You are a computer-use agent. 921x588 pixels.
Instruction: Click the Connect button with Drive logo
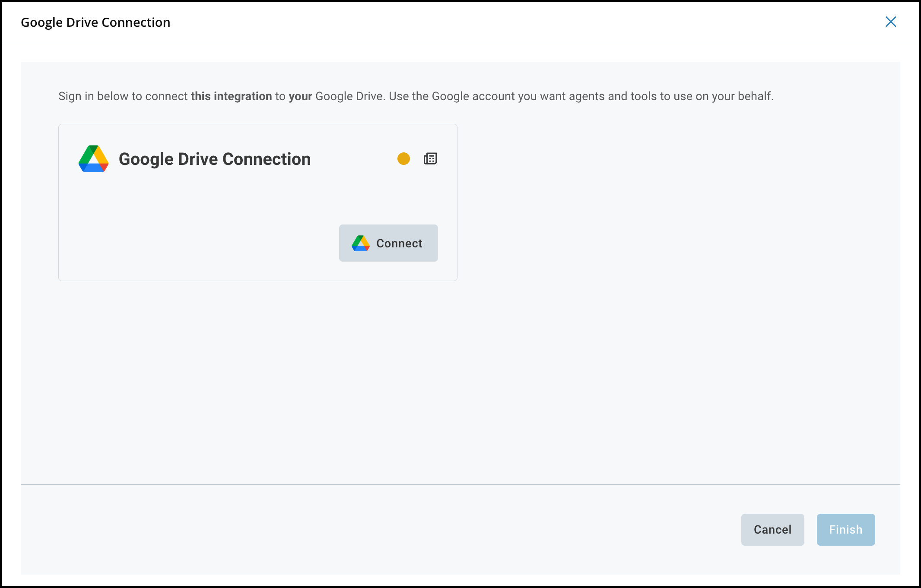coord(388,243)
